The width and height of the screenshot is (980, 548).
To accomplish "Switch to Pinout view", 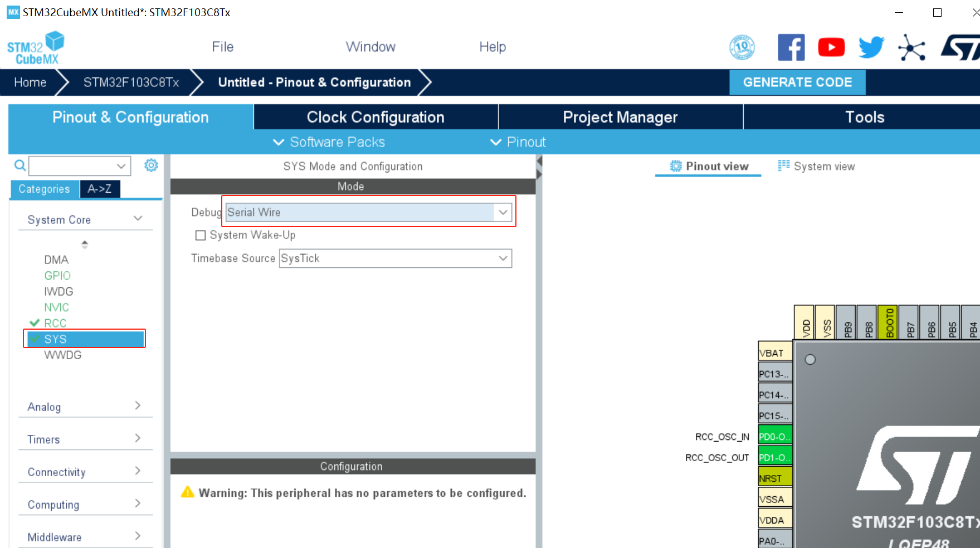I will (x=709, y=166).
